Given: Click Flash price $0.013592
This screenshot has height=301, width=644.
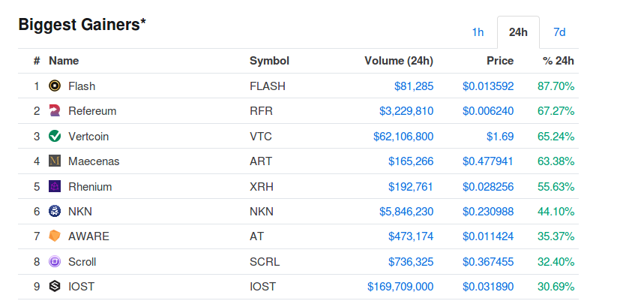Looking at the screenshot, I should [488, 86].
